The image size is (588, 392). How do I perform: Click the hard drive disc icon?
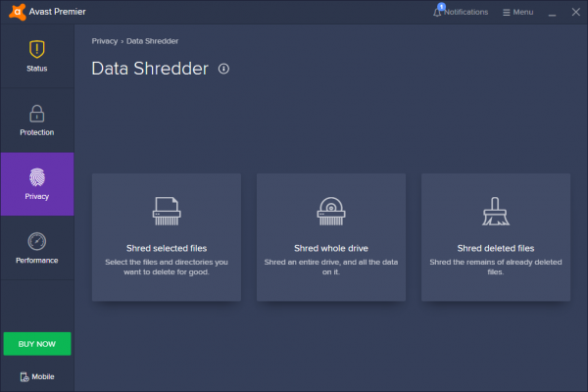point(331,212)
